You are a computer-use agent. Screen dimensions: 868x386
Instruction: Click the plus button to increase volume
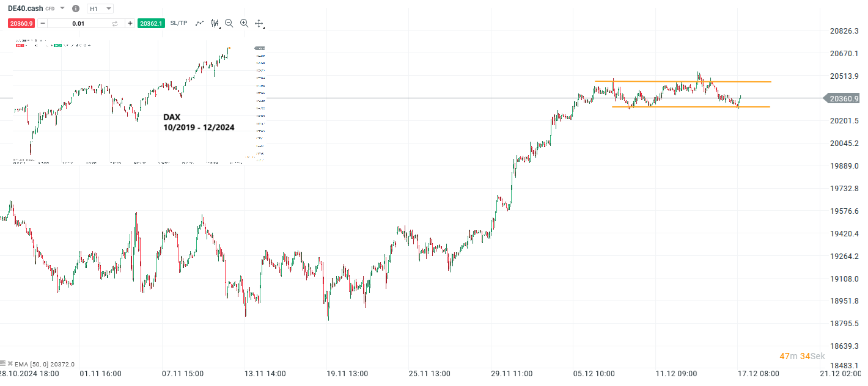click(x=130, y=23)
